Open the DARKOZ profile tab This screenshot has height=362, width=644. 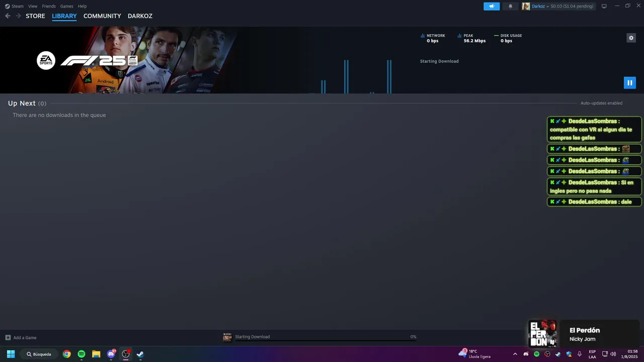tap(140, 16)
